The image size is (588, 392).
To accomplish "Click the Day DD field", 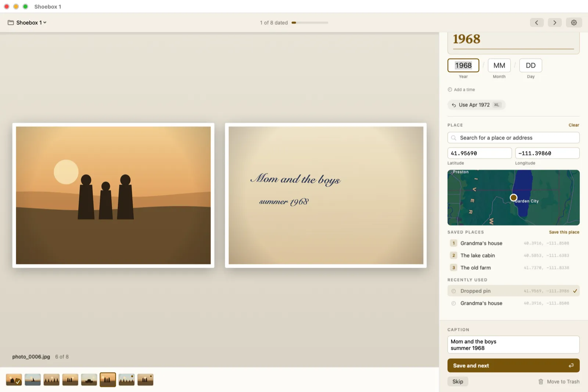I will (x=531, y=65).
